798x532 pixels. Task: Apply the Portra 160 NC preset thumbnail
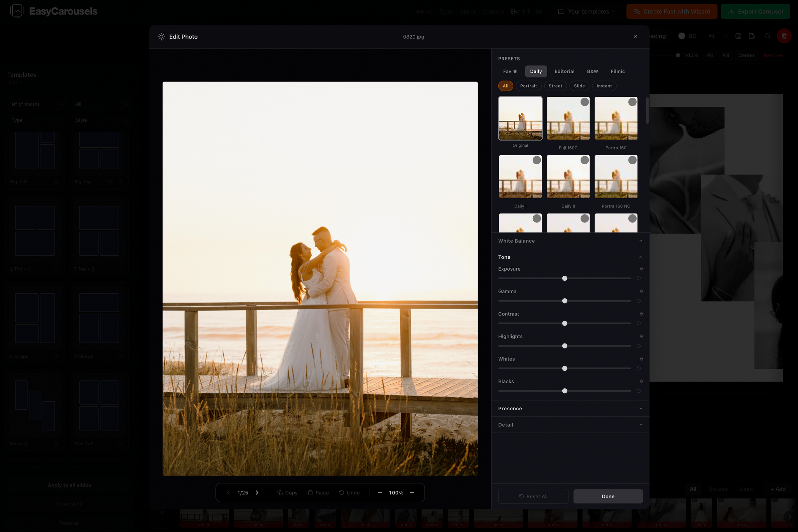(616, 177)
